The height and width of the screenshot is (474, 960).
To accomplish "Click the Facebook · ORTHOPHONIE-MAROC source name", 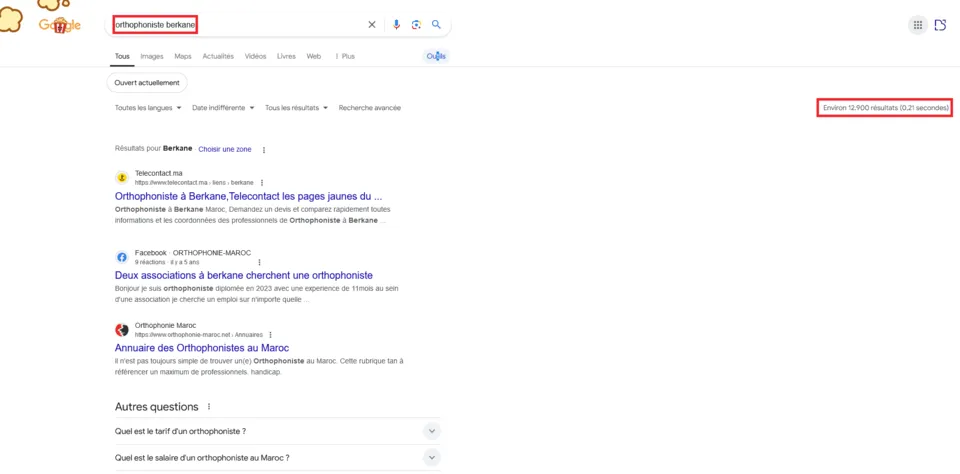I will point(193,253).
